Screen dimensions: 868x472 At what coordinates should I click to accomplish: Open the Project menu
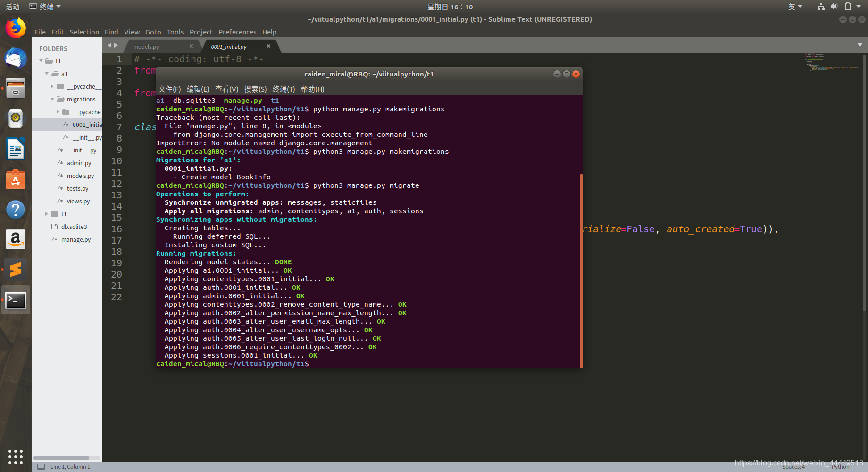tap(201, 32)
